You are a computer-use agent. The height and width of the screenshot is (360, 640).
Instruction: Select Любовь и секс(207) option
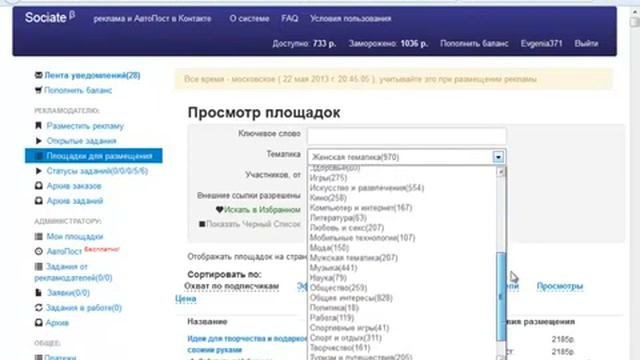[347, 228]
